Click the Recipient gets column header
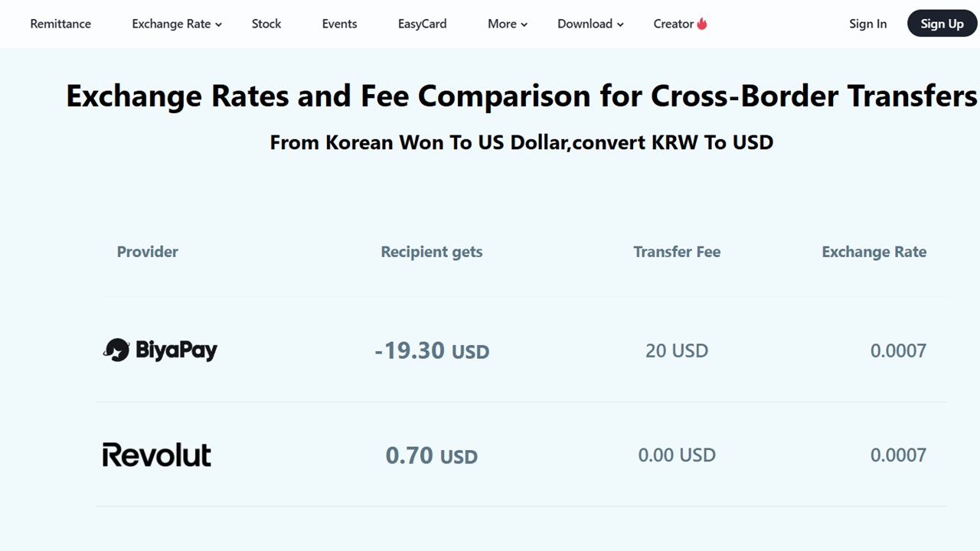 (x=431, y=251)
